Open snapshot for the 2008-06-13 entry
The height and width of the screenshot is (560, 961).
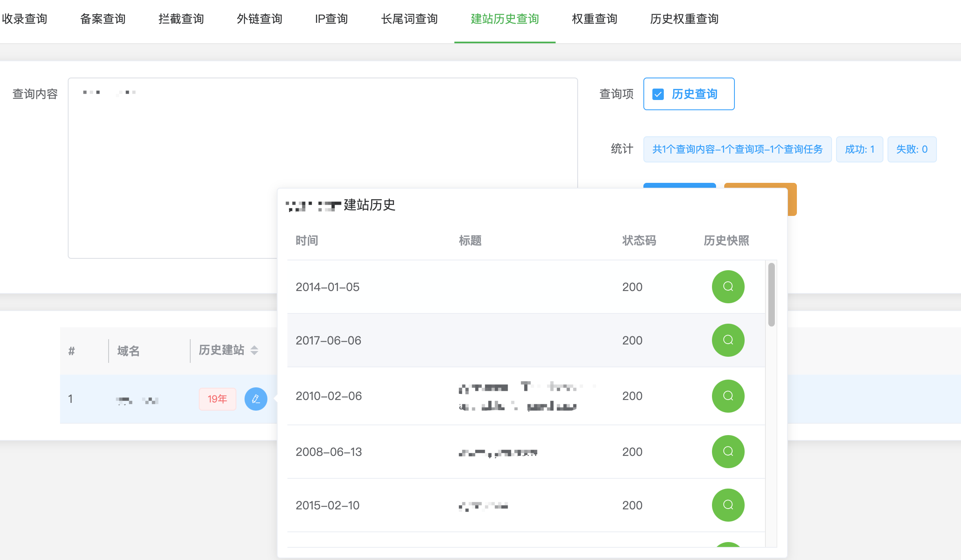click(728, 451)
